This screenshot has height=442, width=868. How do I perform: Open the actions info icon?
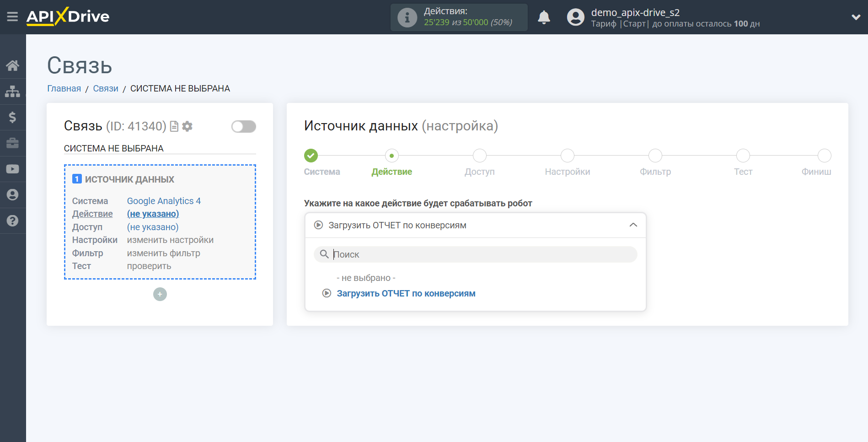tap(407, 17)
